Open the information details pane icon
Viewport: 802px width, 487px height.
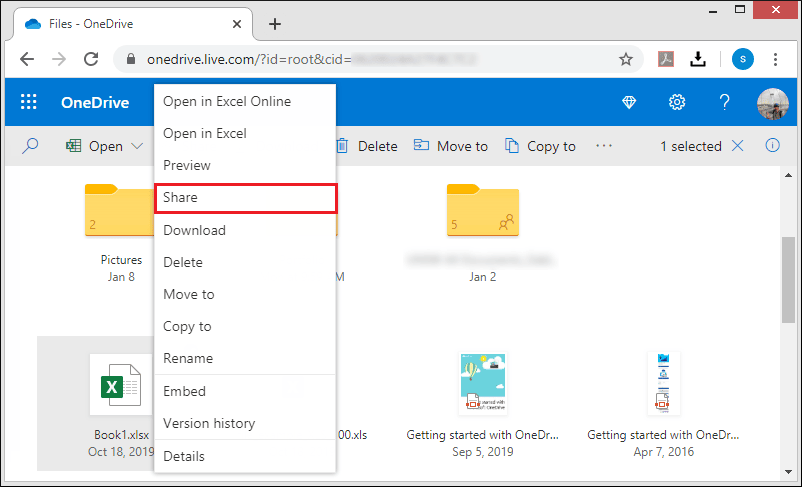[x=772, y=146]
